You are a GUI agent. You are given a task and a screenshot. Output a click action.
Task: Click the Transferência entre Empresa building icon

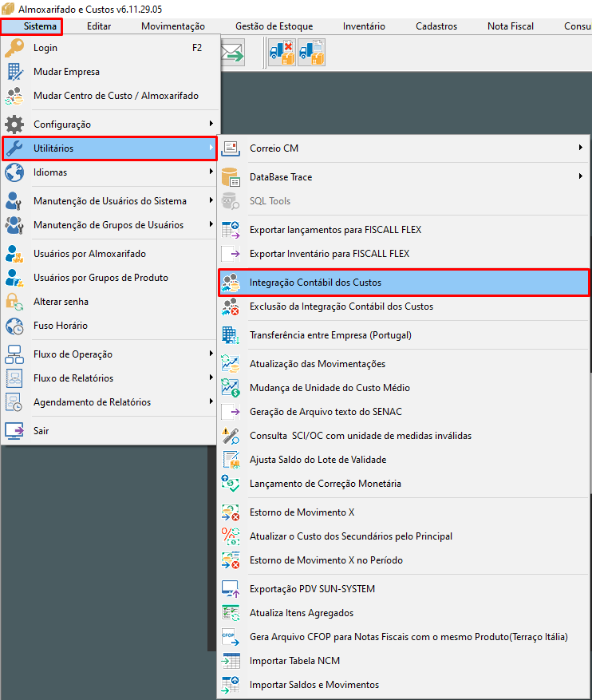[231, 335]
